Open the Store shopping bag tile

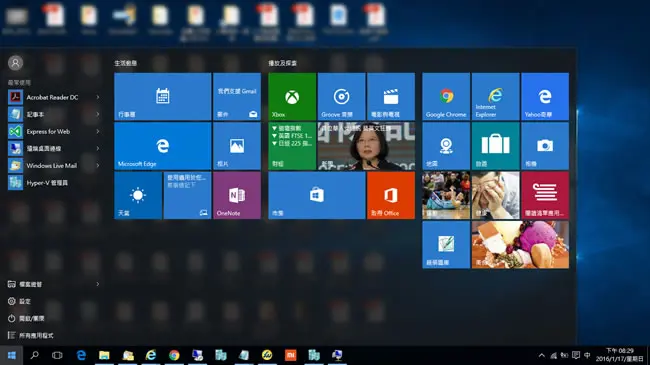click(x=317, y=195)
